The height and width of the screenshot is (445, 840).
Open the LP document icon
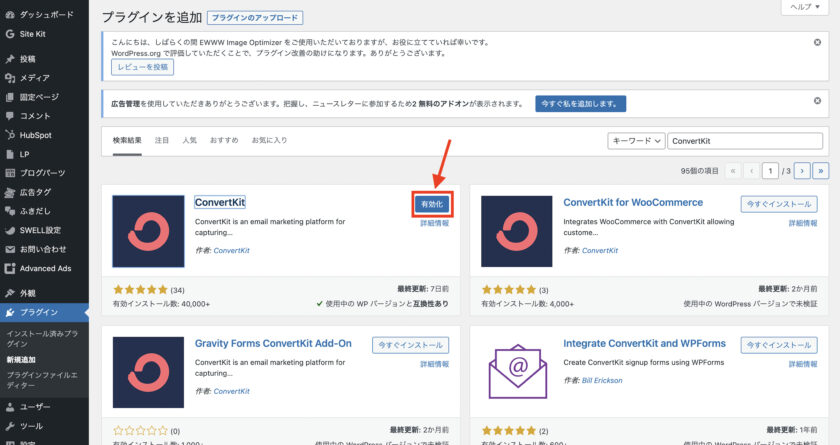click(10, 154)
